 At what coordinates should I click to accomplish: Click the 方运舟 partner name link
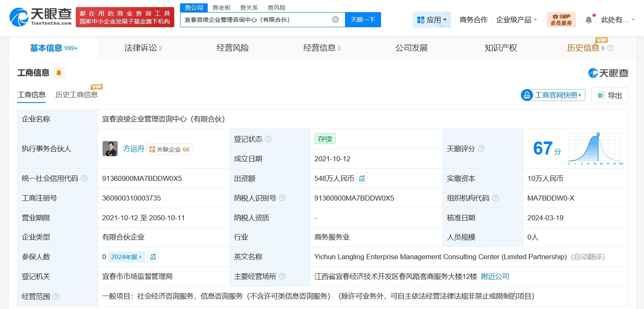(134, 149)
